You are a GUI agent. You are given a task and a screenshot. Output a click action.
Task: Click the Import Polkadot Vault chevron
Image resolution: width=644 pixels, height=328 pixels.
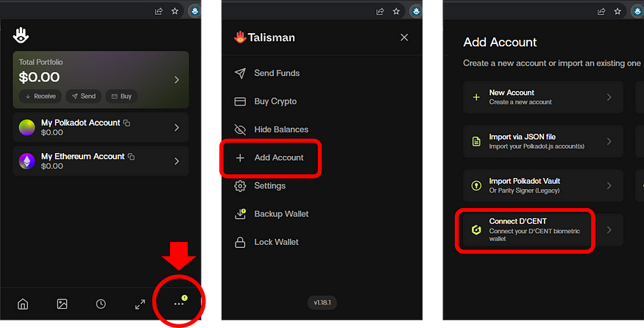609,186
